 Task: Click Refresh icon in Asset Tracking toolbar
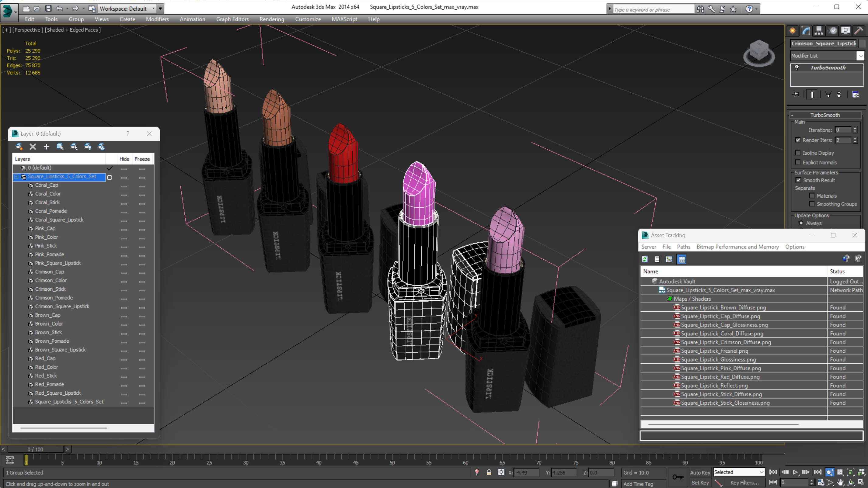(645, 259)
